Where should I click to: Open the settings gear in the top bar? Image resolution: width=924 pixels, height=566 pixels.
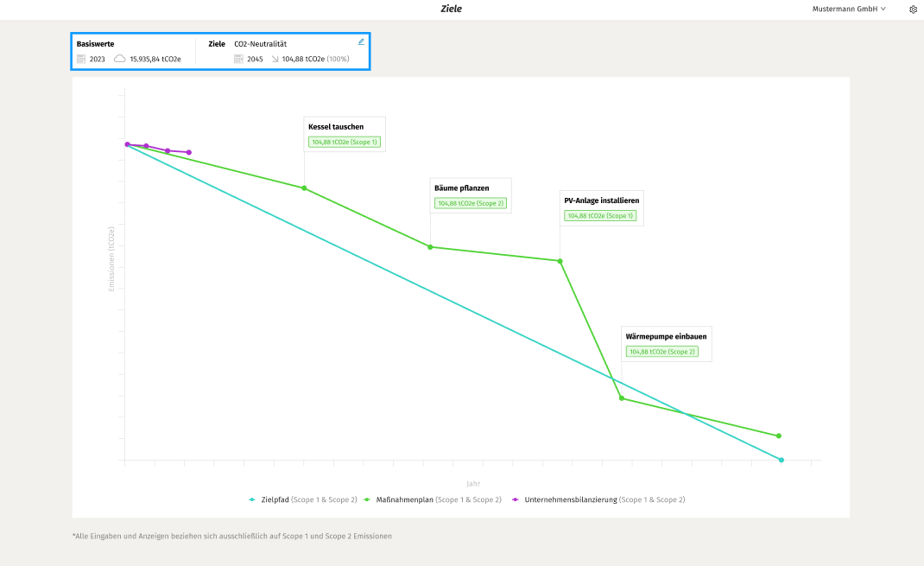[x=913, y=10]
